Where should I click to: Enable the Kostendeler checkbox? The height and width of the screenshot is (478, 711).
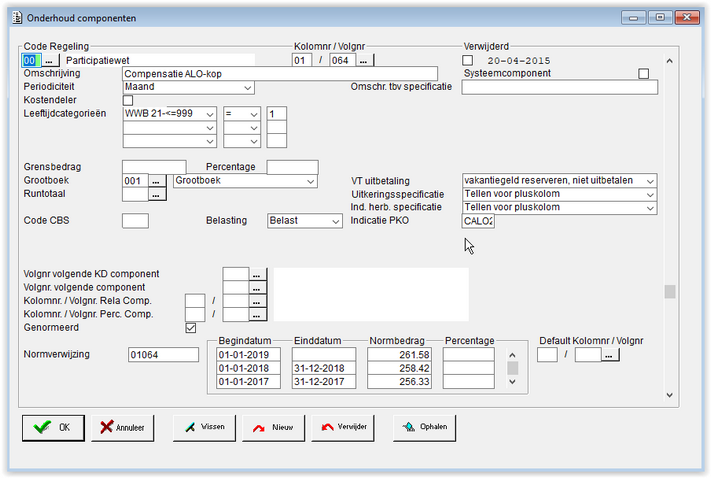click(x=128, y=100)
